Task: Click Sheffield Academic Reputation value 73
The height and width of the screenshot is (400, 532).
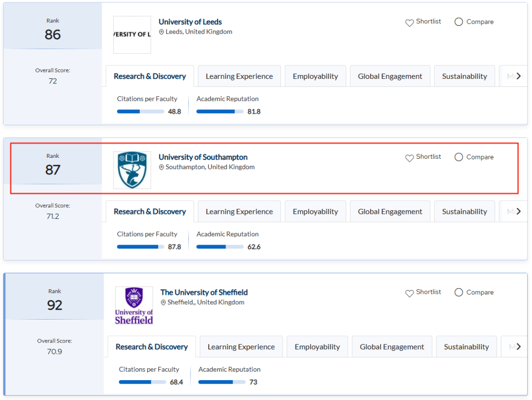Action: [x=253, y=382]
